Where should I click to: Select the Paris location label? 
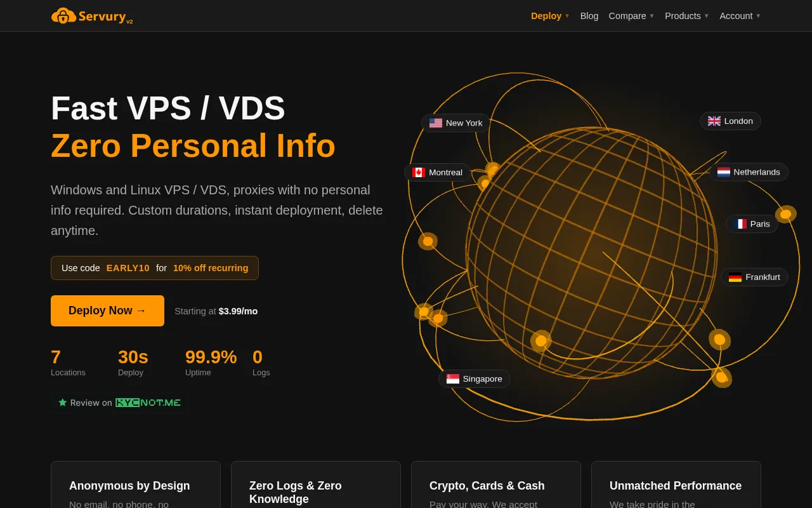coord(752,224)
